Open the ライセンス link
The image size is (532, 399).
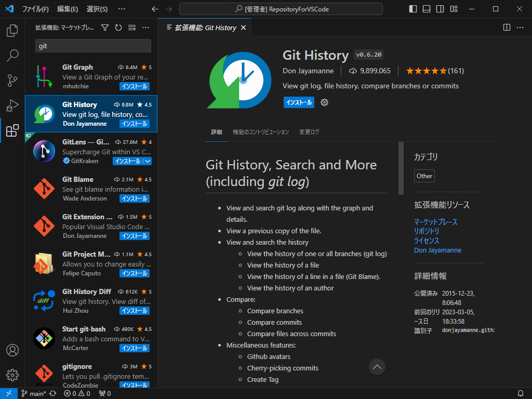(427, 241)
